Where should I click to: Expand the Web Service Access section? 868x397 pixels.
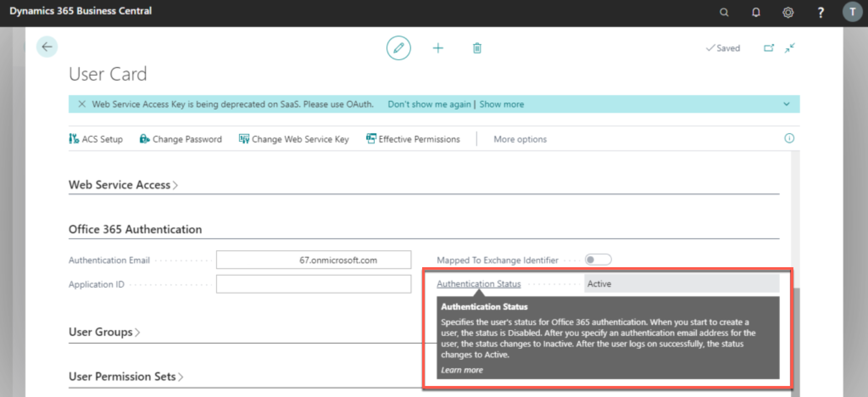pos(123,185)
